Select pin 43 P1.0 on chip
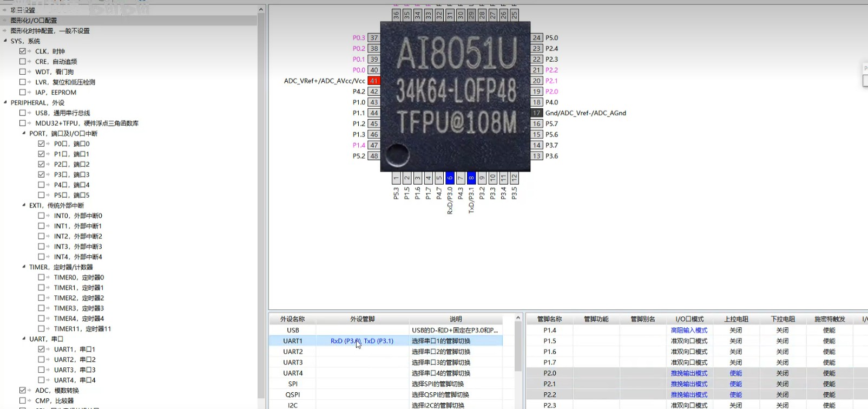Viewport: 868px width, 409px height. point(374,102)
